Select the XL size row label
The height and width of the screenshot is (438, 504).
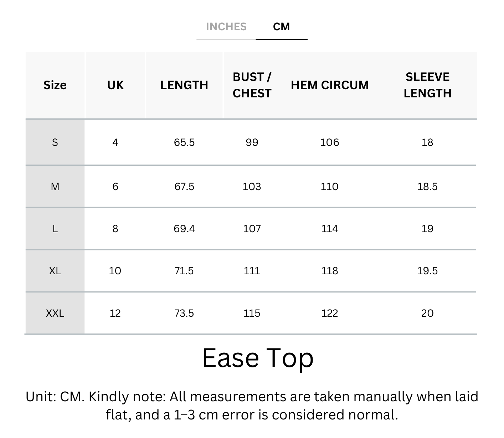tap(55, 271)
